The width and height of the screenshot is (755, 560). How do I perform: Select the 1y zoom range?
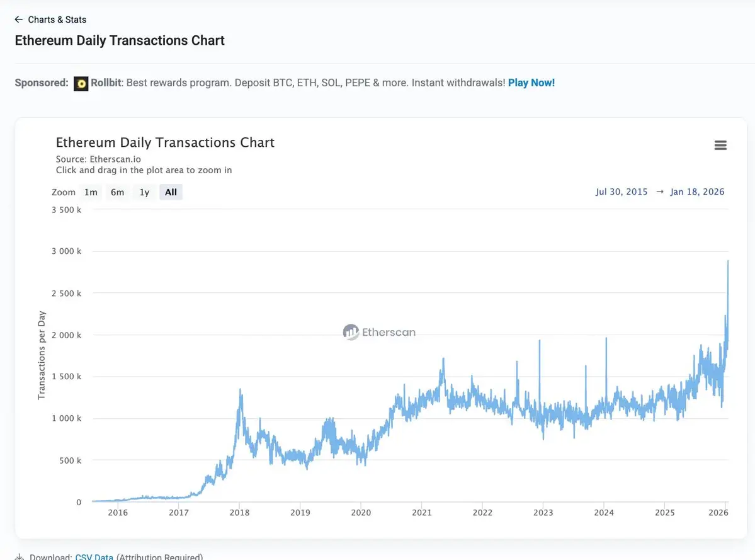click(x=144, y=192)
